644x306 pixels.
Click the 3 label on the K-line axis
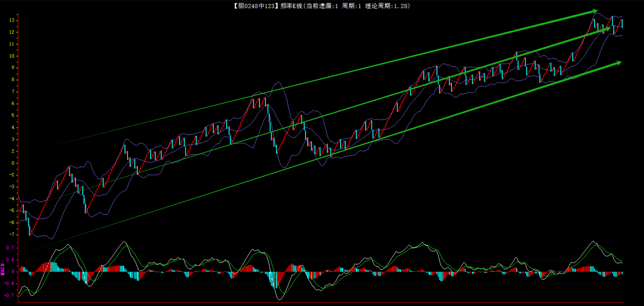click(13, 139)
